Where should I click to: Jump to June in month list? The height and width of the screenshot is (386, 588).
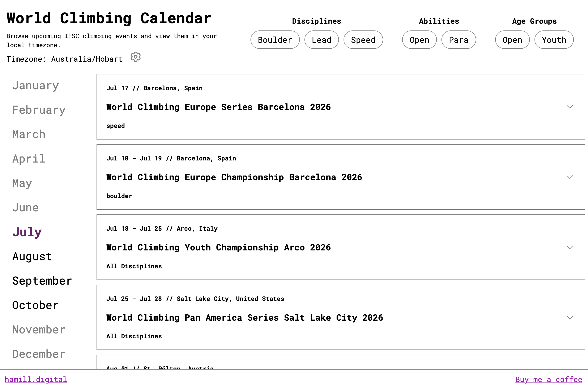[25, 208]
